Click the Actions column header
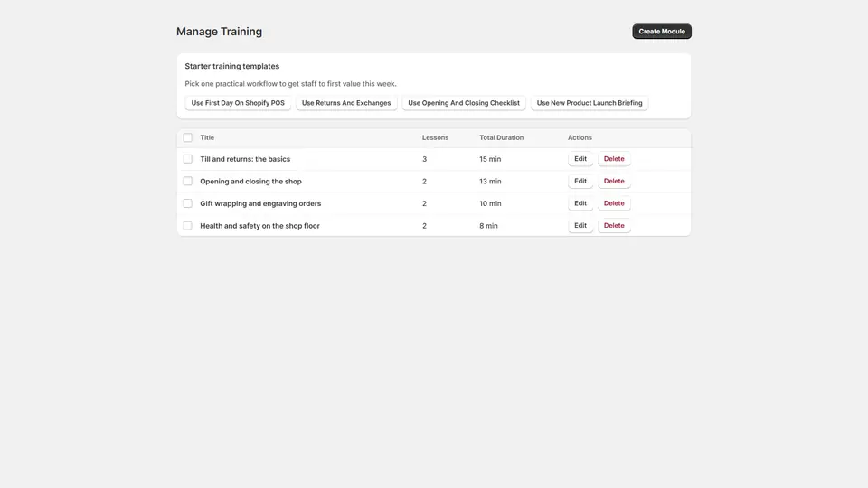 coord(580,137)
